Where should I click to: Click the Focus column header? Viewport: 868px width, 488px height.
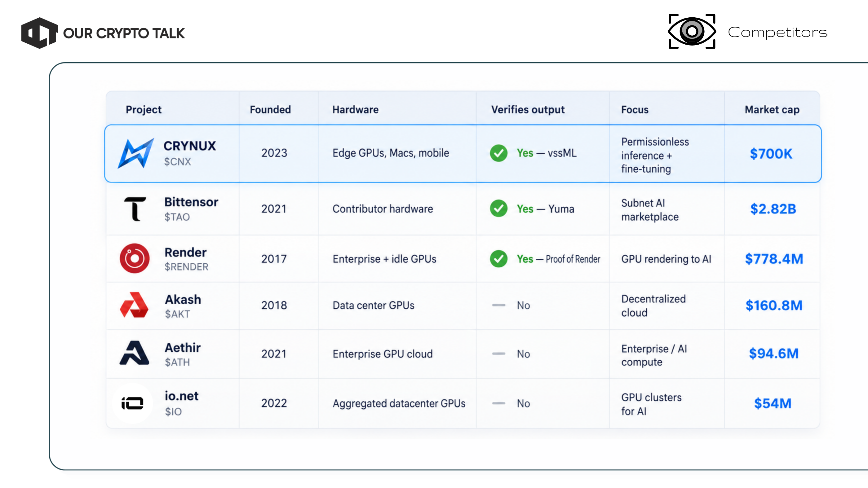point(635,109)
